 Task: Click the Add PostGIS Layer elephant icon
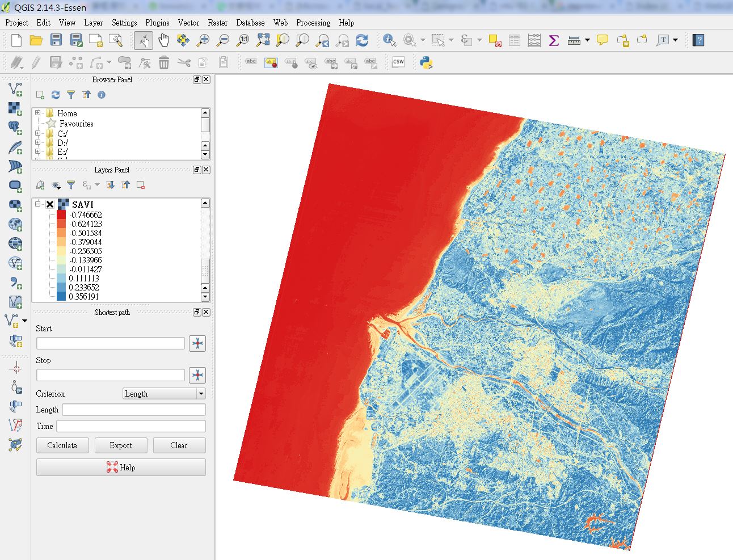pyautogui.click(x=15, y=128)
